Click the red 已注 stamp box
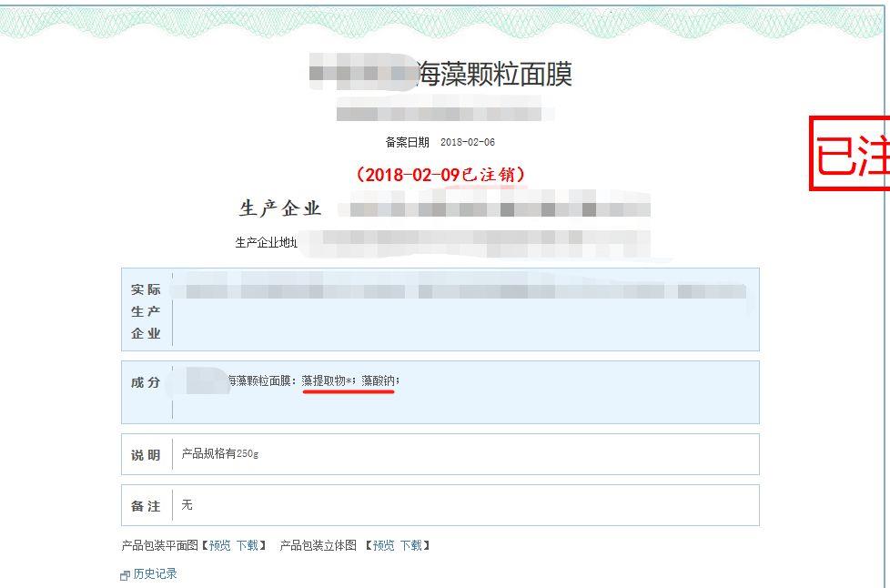 [x=849, y=153]
